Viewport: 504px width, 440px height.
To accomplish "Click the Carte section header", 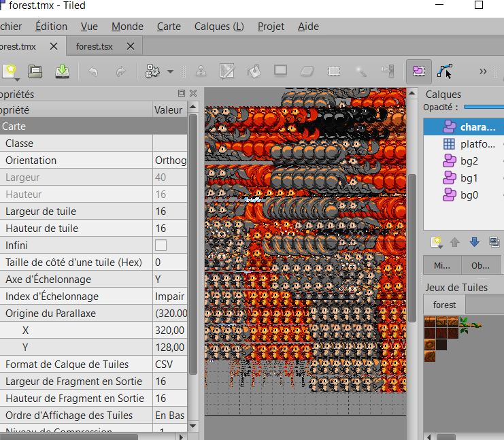I will point(93,126).
